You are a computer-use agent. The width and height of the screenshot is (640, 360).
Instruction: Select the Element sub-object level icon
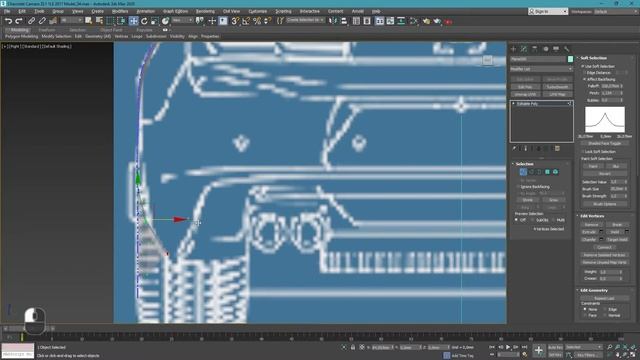coord(556,172)
